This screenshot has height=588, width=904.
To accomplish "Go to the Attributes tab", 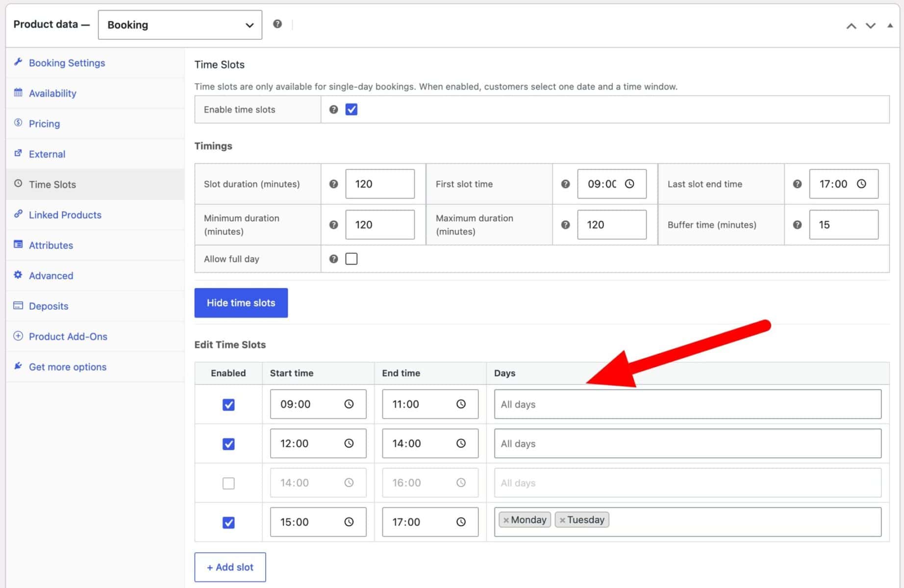I will click(x=95, y=245).
